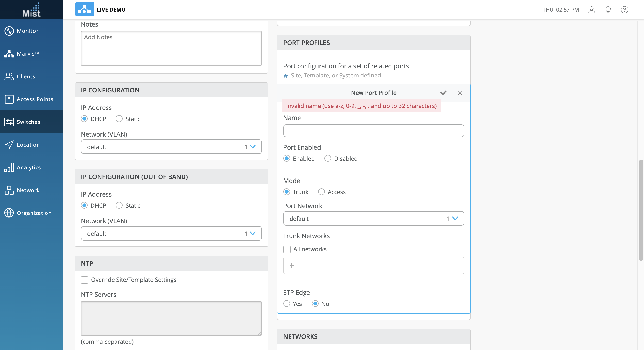Open the user account icon
The image size is (644, 350).
pos(591,10)
